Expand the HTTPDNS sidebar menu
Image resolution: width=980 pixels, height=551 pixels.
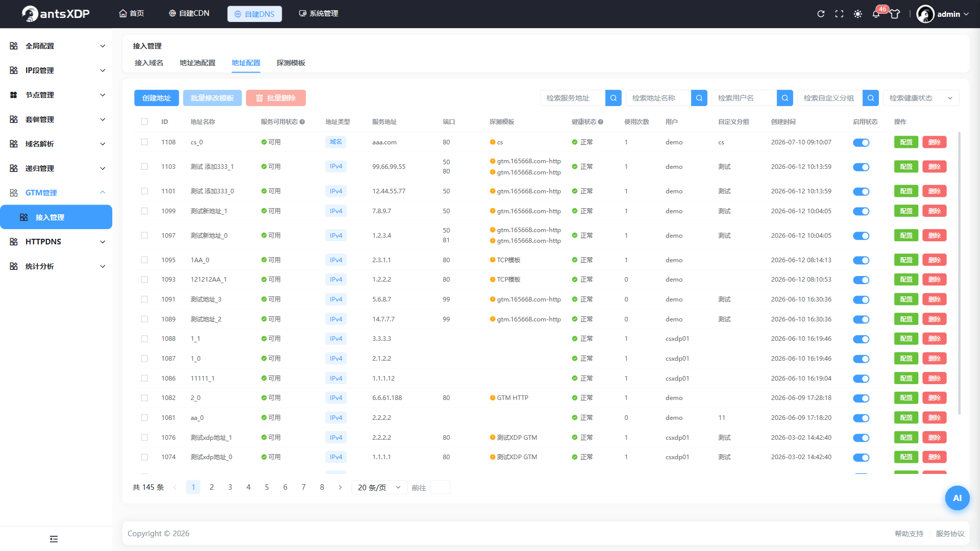point(56,242)
